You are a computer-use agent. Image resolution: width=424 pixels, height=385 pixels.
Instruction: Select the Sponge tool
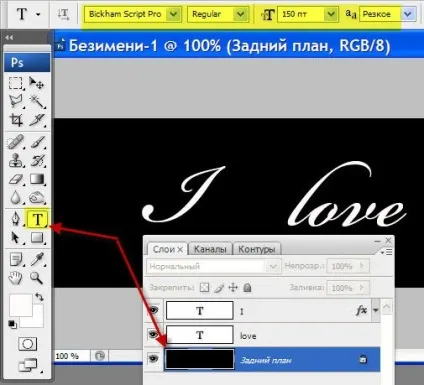[x=37, y=197]
